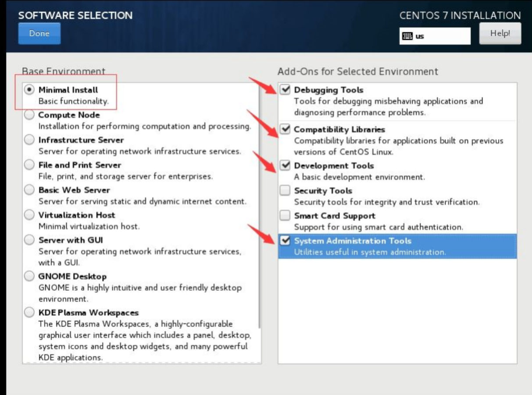The image size is (532, 395).
Task: Open the Help! button
Action: click(x=500, y=34)
